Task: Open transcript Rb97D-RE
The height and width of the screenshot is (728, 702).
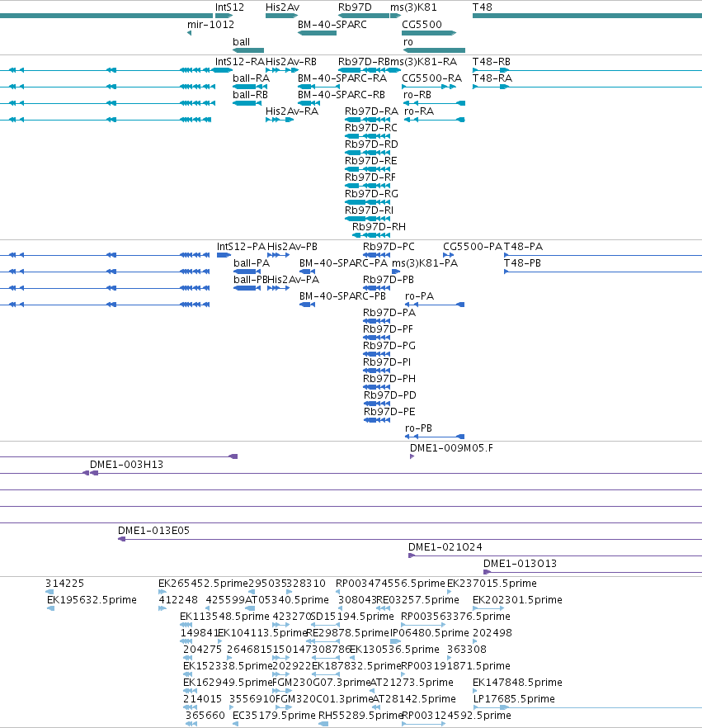Action: [371, 161]
